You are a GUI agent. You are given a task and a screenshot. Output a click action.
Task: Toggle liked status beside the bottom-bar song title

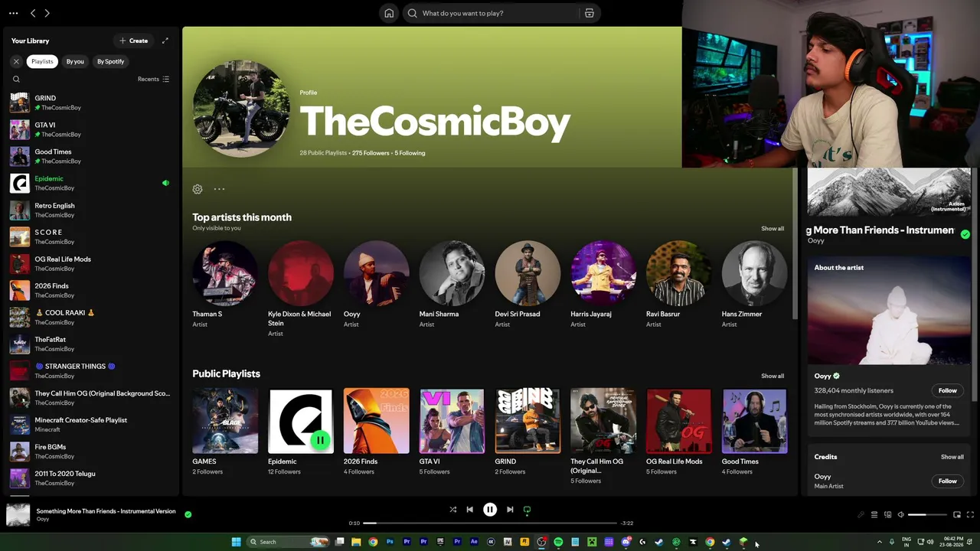point(188,514)
